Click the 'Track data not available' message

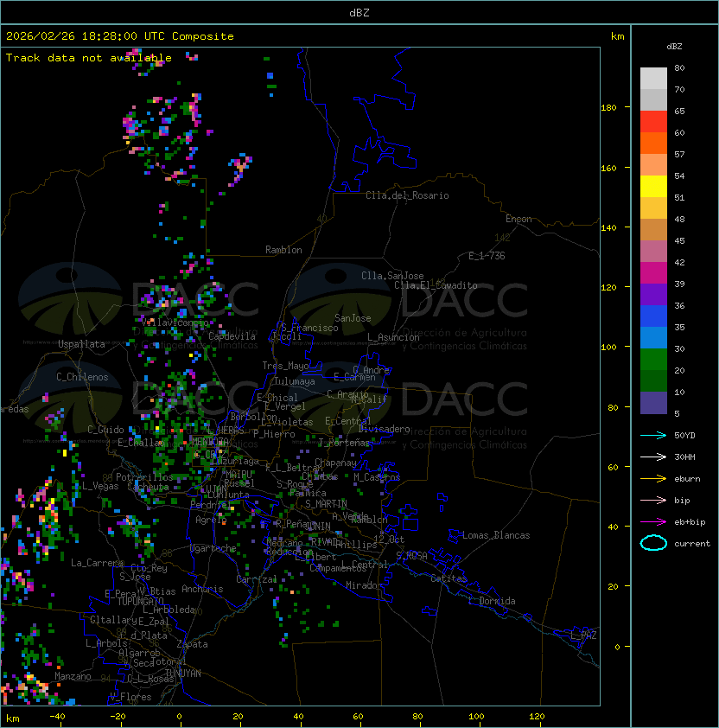(88, 58)
